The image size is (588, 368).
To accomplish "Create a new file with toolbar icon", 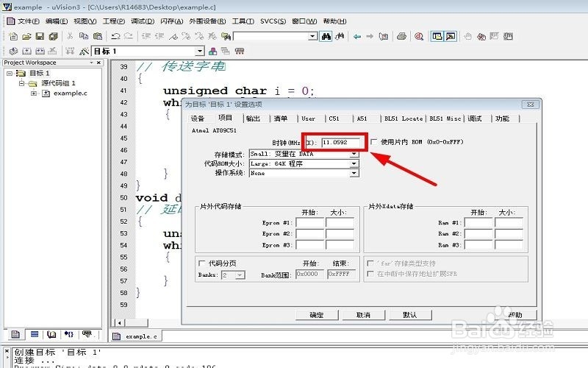I will coord(13,36).
